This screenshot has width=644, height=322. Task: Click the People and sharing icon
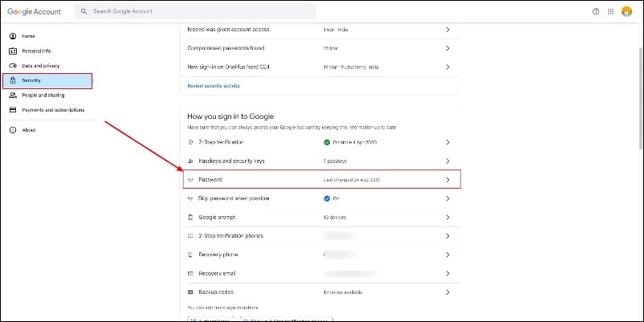13,96
